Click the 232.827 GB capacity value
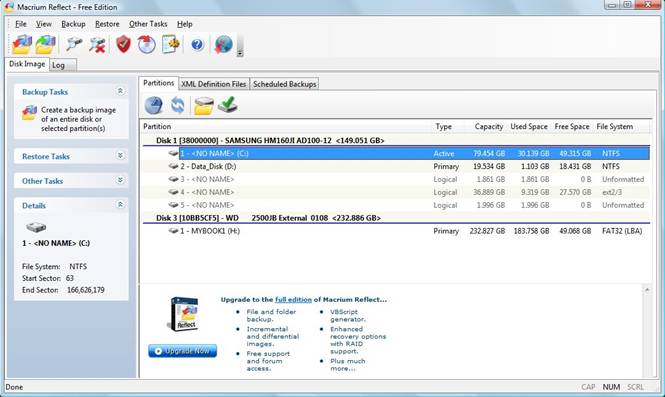The height and width of the screenshot is (397, 665). tap(487, 231)
